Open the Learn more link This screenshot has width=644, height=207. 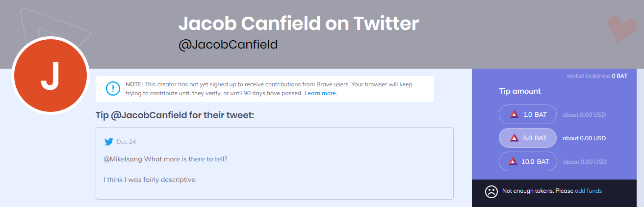click(x=321, y=93)
